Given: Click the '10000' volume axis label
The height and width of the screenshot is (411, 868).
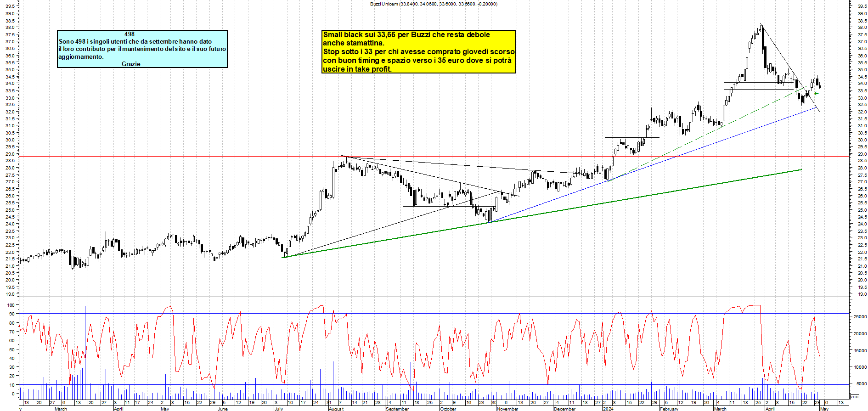Looking at the screenshot, I should [x=860, y=367].
